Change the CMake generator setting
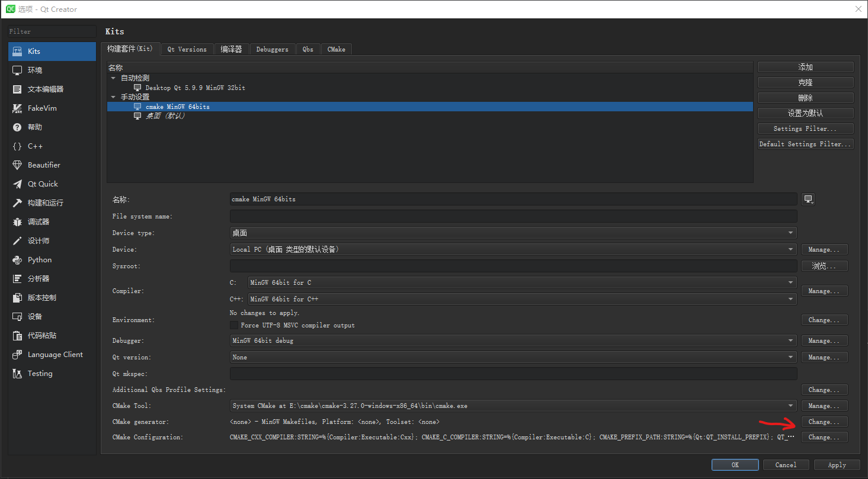 (x=824, y=422)
